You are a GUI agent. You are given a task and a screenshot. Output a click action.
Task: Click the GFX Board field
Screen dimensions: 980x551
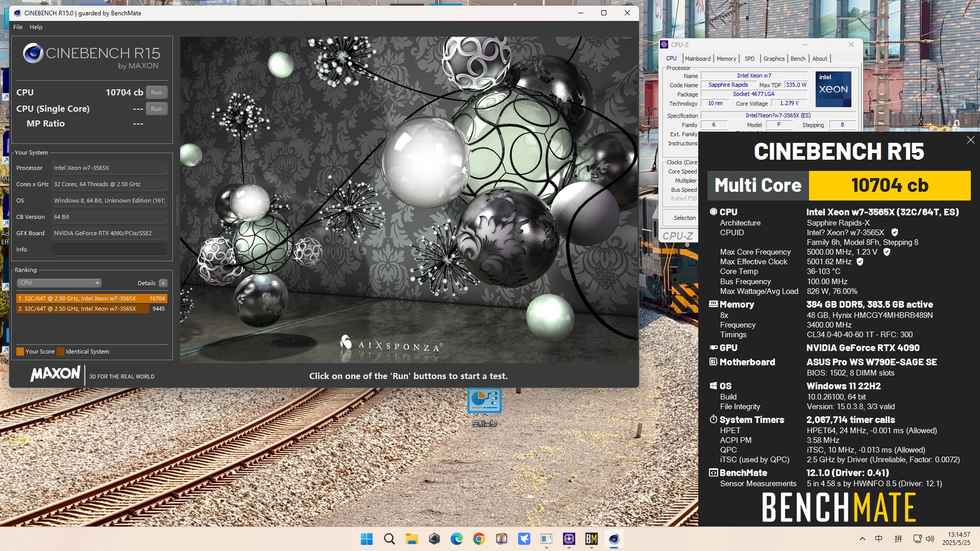coord(109,233)
